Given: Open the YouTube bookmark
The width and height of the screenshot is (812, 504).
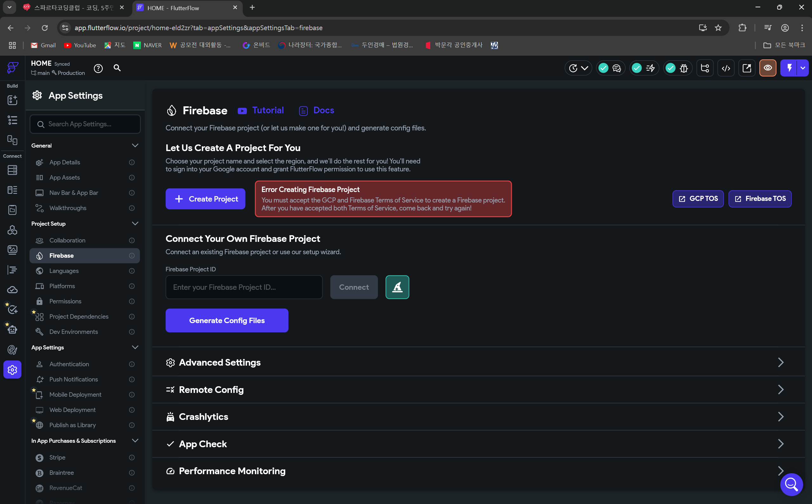Looking at the screenshot, I should (x=80, y=45).
